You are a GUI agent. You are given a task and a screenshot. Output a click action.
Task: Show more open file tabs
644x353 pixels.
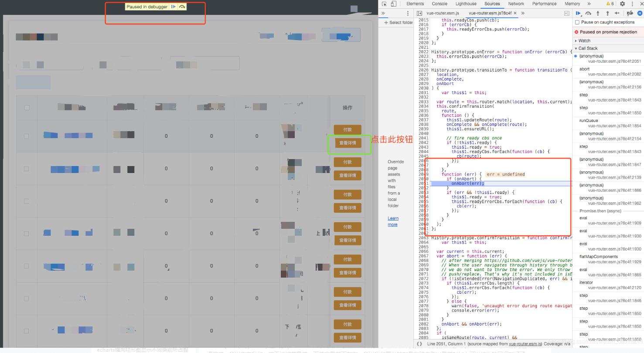(523, 13)
